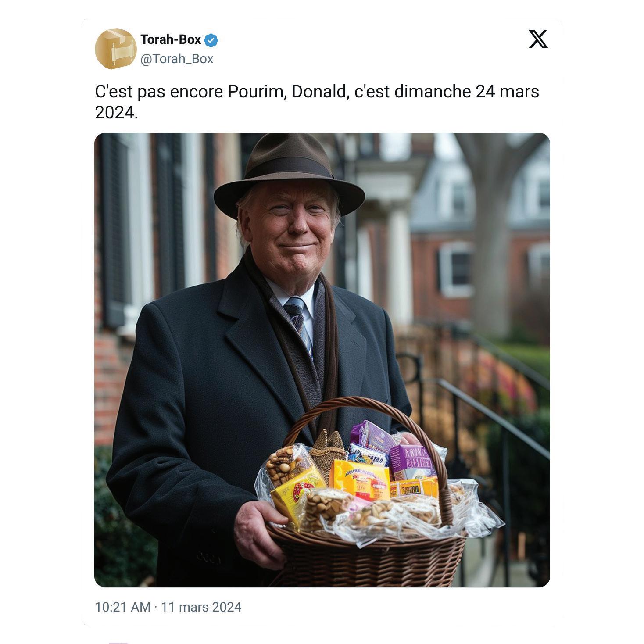
Task: Click the man's hand holding the basket
Action: tap(258, 531)
